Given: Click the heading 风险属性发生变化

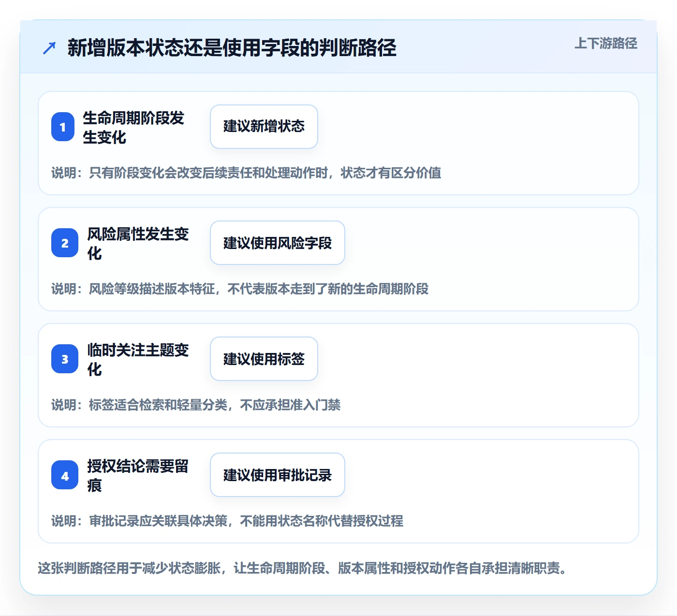Looking at the screenshot, I should pos(138,243).
